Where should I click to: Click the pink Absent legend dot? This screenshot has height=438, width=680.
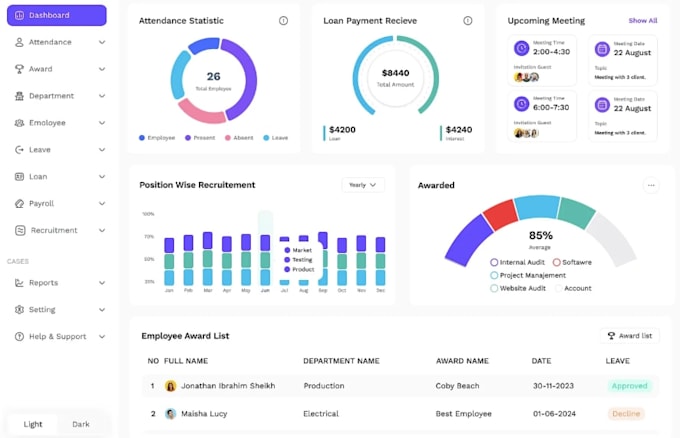[228, 138]
